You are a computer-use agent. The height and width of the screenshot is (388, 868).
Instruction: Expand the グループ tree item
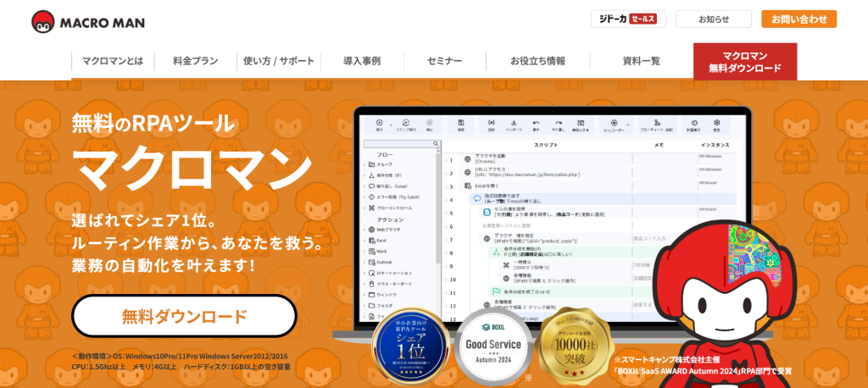[x=364, y=164]
